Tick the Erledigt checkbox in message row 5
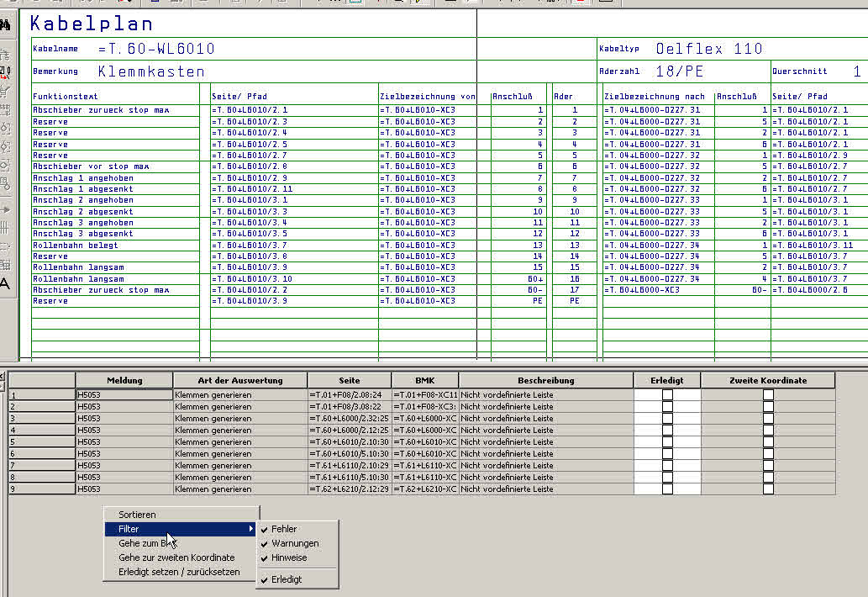868x597 pixels. click(x=667, y=442)
